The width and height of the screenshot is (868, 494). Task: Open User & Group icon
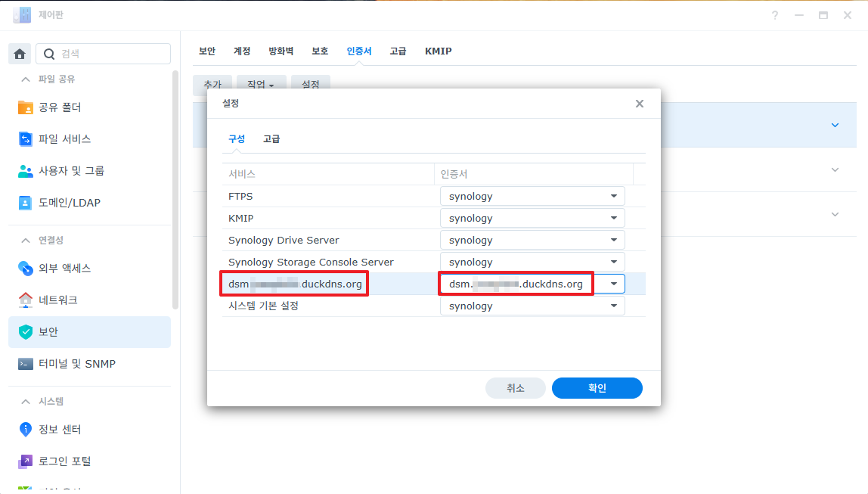coord(26,171)
